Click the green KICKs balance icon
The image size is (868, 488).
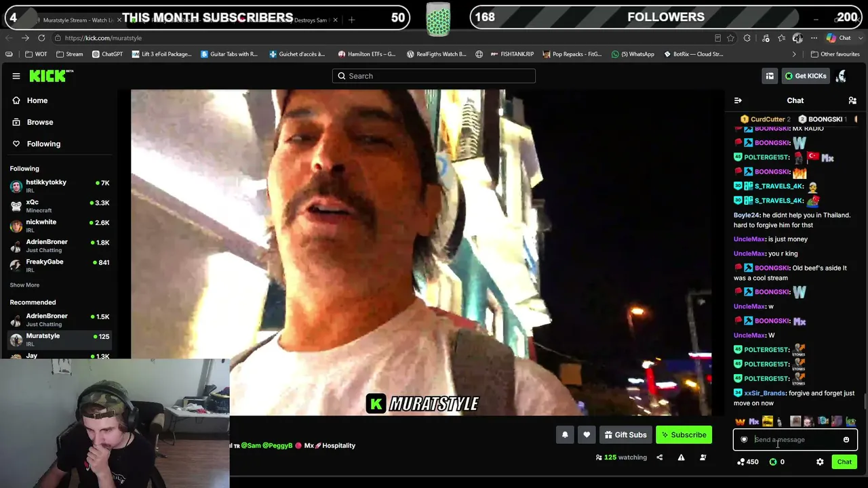pyautogui.click(x=772, y=462)
